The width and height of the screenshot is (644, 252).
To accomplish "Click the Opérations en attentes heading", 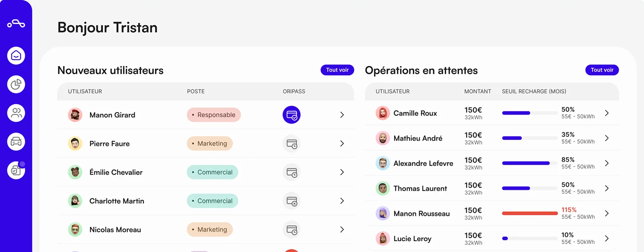I will pyautogui.click(x=421, y=70).
